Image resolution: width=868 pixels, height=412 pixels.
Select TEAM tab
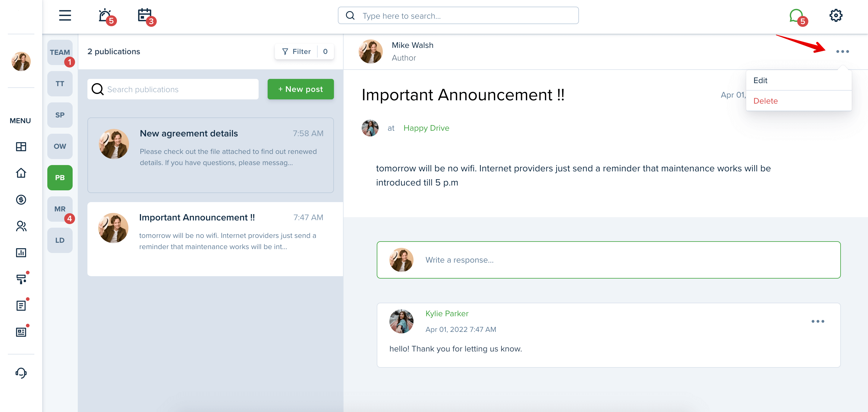(60, 52)
